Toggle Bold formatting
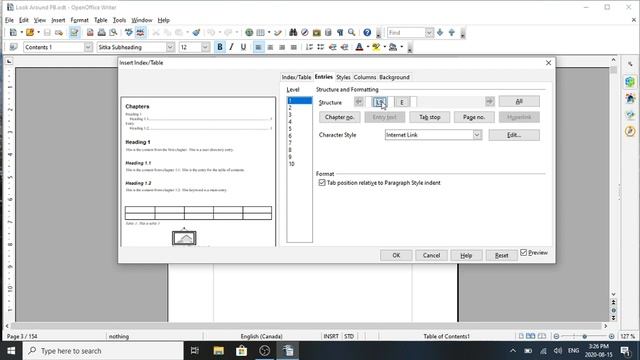 220,47
